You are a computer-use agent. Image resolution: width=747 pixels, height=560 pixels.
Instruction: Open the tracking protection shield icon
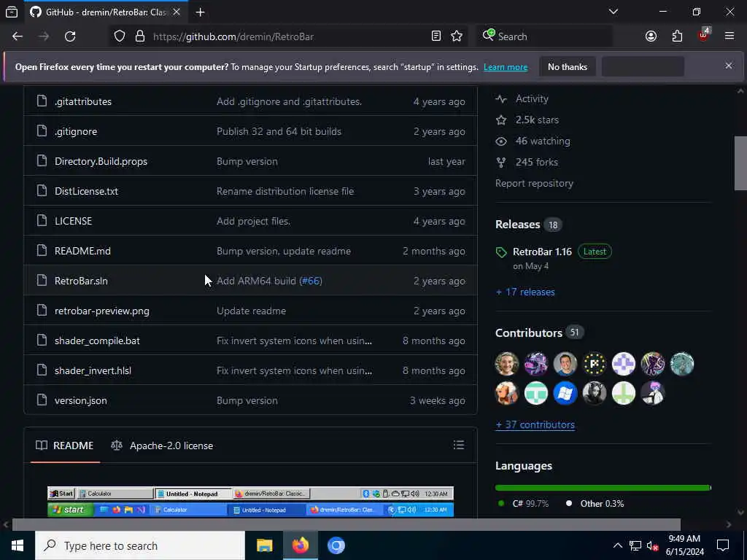point(120,36)
